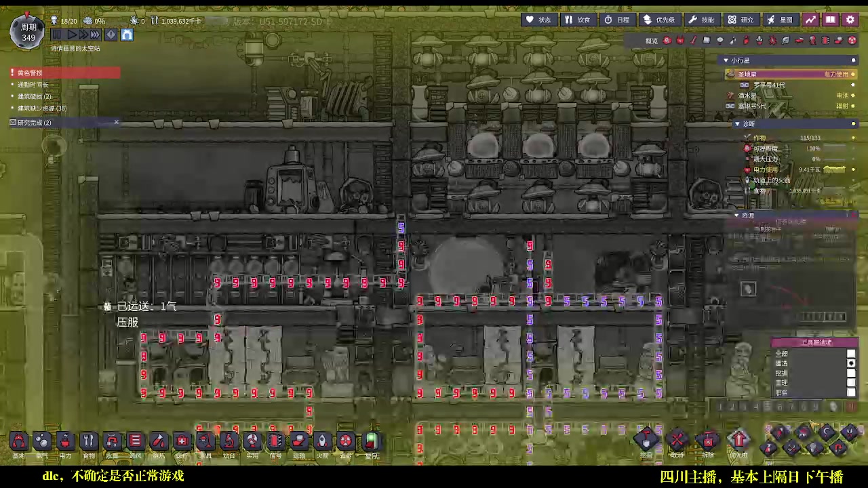The height and width of the screenshot is (488, 868).
Task: Toggle the power overlay icon
Action: 680,41
